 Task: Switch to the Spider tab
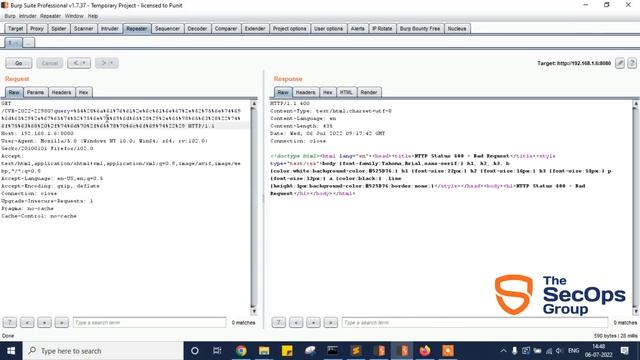[x=58, y=29]
